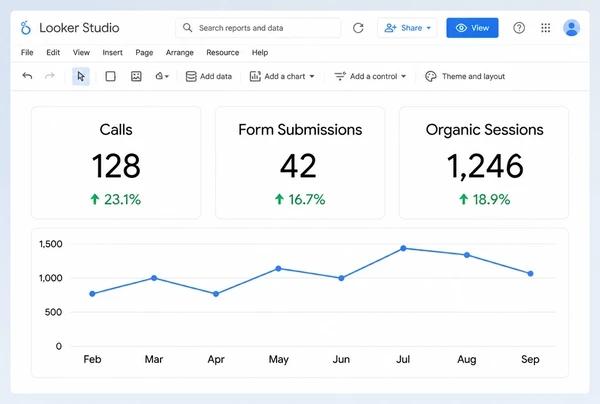The height and width of the screenshot is (404, 600).
Task: Insert an image with the image icon
Action: pos(136,76)
